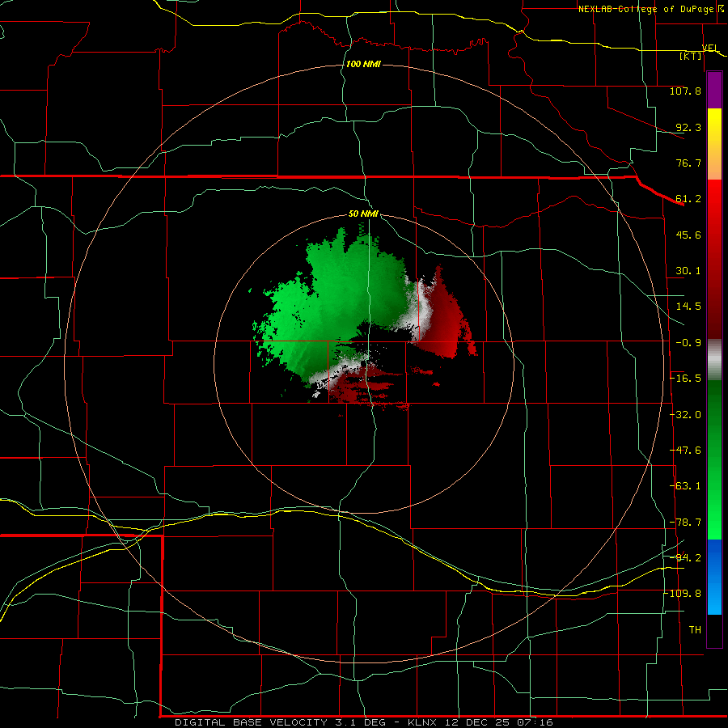This screenshot has height=728, width=728.
Task: Pick the green segment of the velocity color bar
Action: (714, 459)
